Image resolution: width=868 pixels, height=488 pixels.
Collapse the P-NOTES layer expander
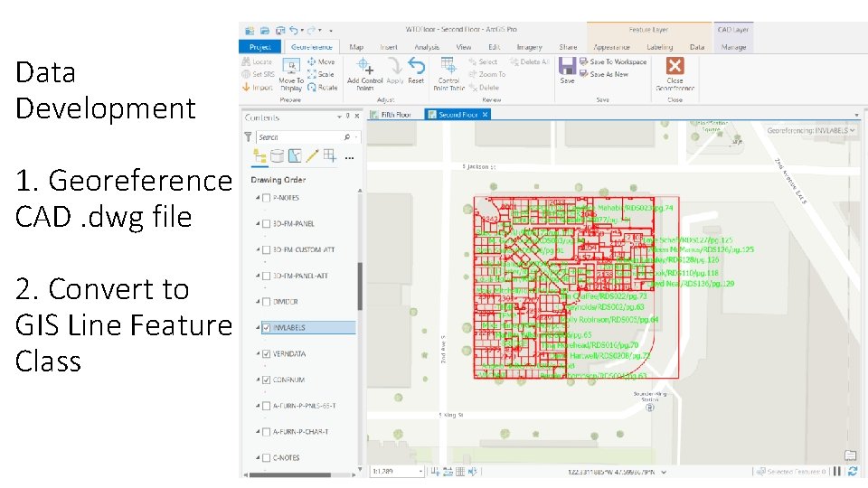click(258, 198)
